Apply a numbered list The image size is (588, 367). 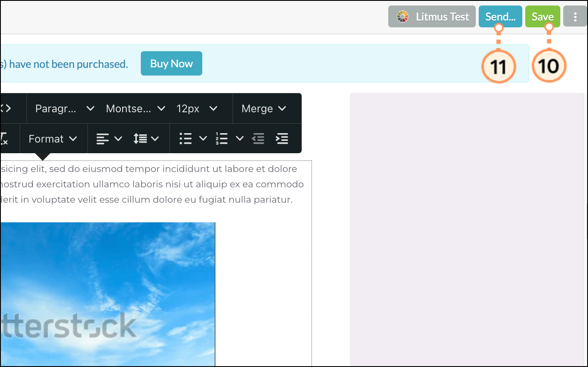click(x=222, y=139)
